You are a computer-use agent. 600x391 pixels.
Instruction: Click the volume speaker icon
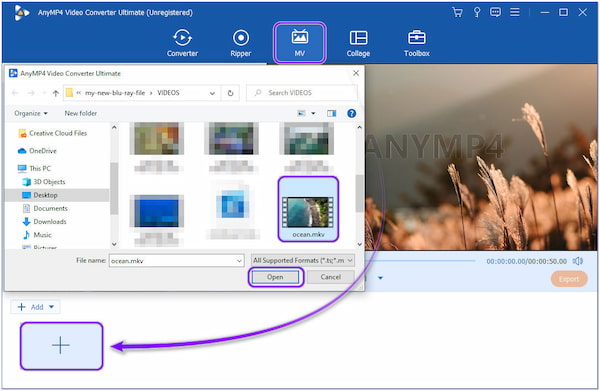(x=578, y=261)
